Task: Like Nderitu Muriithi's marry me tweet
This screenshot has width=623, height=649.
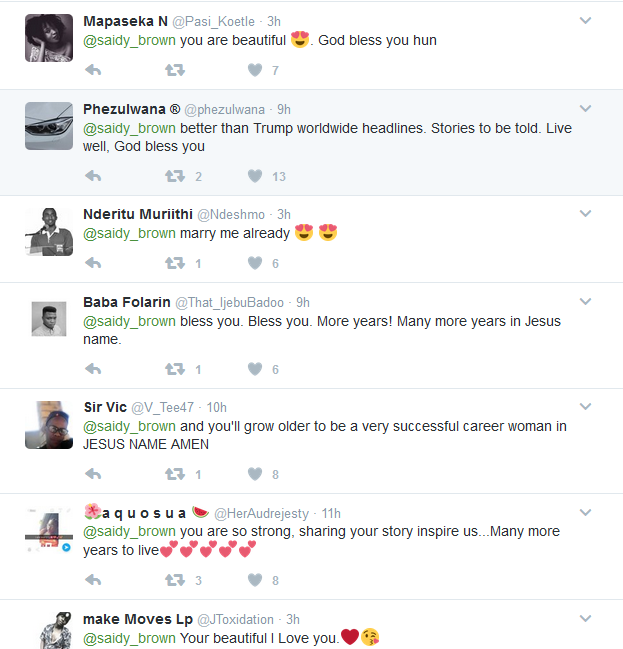Action: pos(255,263)
